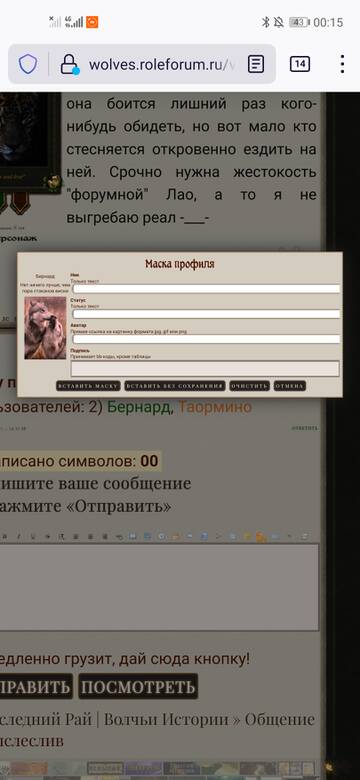Click the Отправить submit button
The image size is (360, 780).
point(36,687)
